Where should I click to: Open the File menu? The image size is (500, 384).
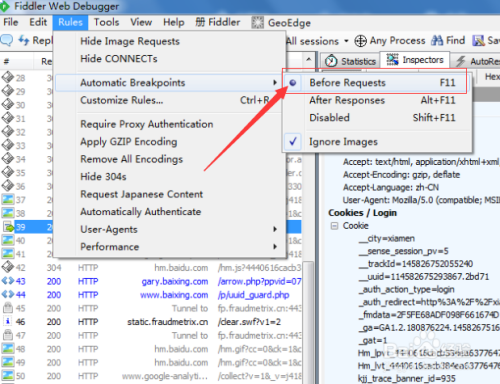(11, 22)
